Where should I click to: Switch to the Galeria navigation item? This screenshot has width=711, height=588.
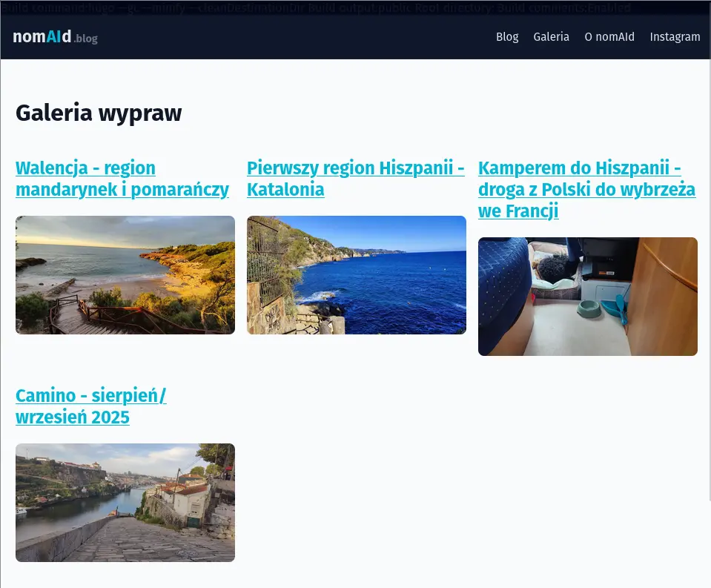(x=551, y=37)
